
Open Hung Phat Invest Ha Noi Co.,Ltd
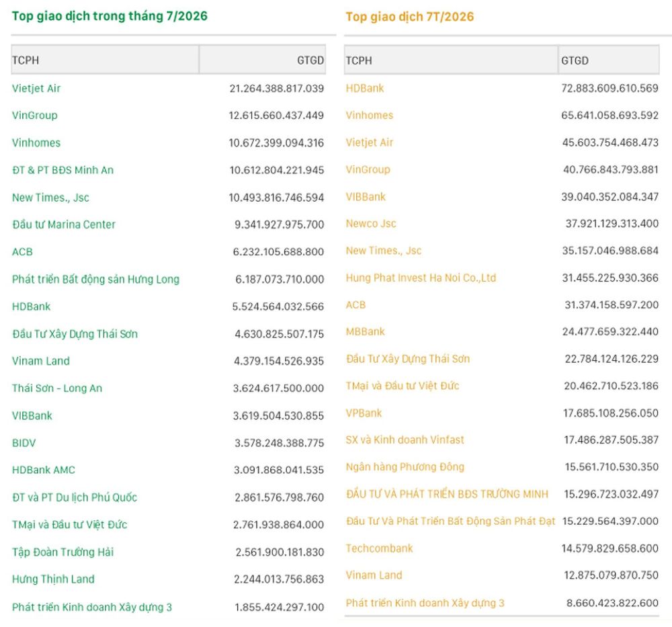click(421, 278)
